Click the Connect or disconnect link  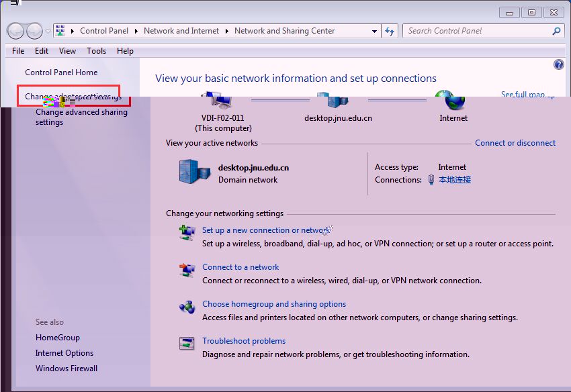515,143
